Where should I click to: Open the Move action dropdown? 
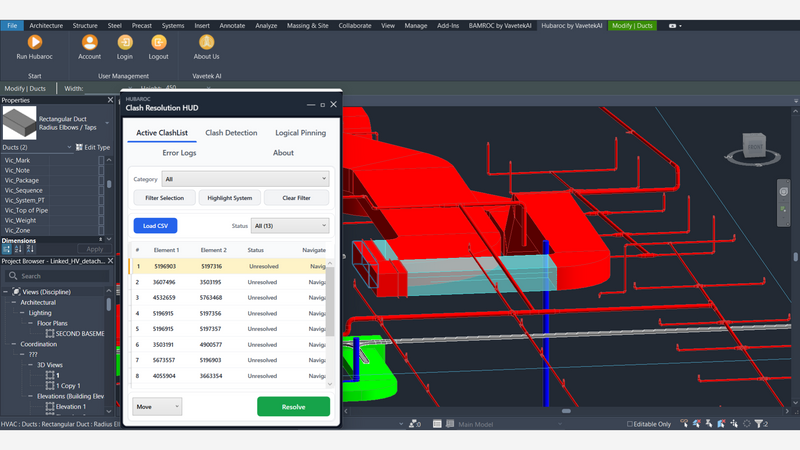[x=157, y=407]
